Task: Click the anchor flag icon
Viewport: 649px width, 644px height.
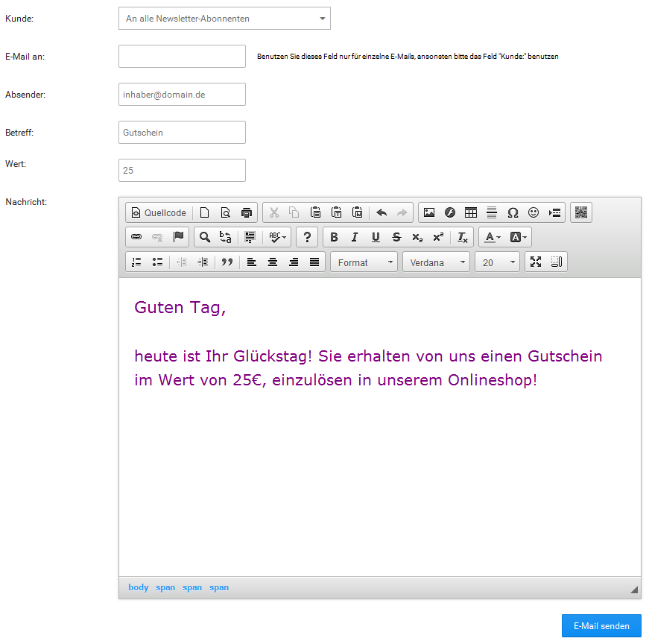Action: point(178,237)
